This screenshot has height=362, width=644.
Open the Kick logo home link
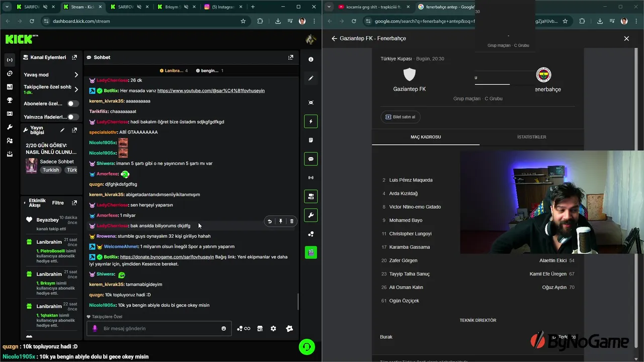pos(22,39)
